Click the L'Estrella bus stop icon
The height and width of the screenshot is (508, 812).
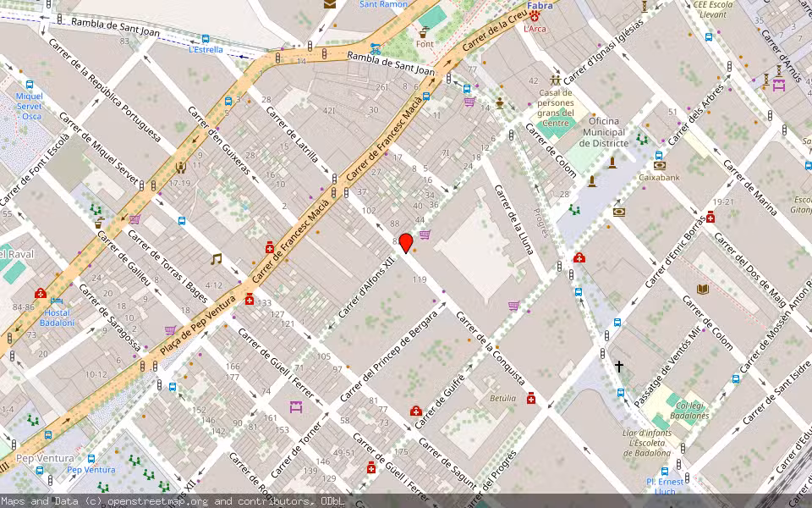205,39
